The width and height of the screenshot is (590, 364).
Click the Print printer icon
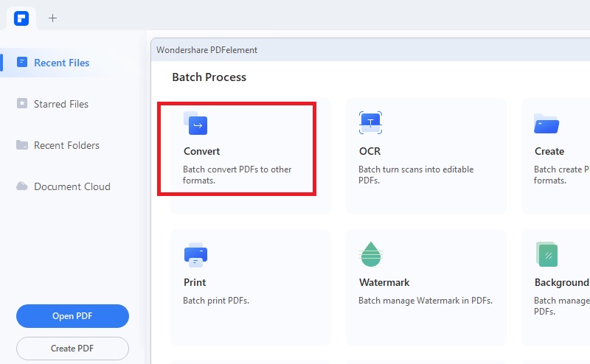195,254
